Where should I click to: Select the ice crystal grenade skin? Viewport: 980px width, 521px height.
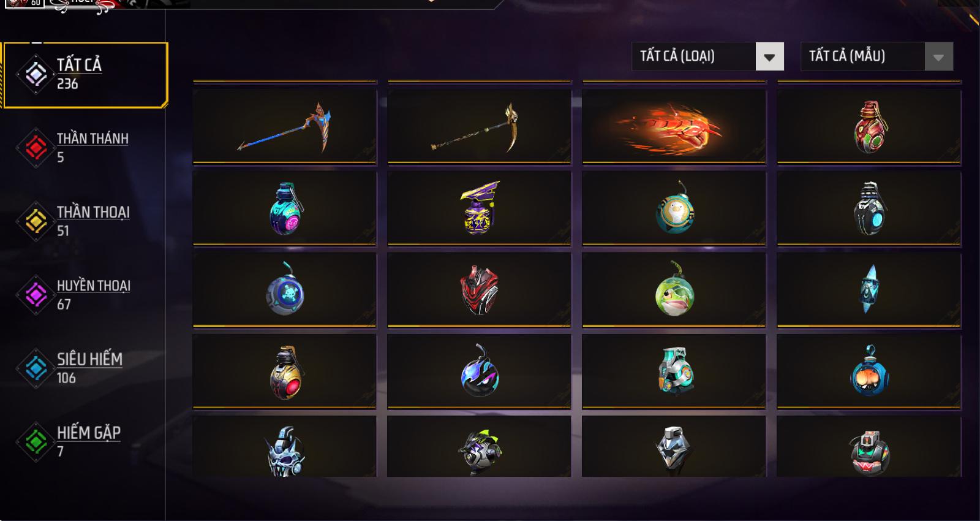point(869,290)
